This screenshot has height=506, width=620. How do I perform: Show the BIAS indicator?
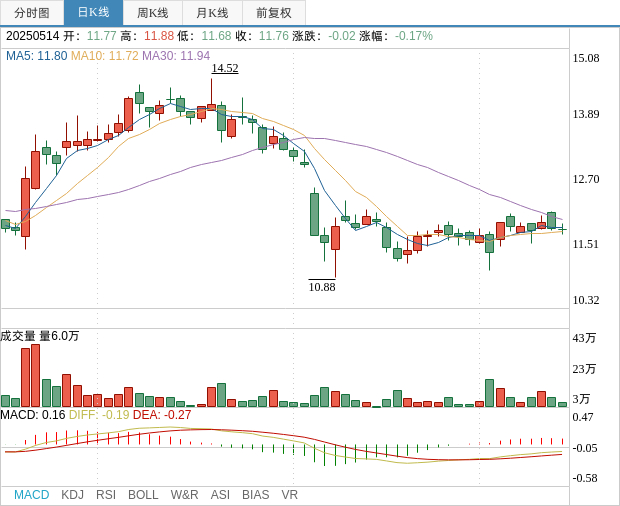[255, 495]
